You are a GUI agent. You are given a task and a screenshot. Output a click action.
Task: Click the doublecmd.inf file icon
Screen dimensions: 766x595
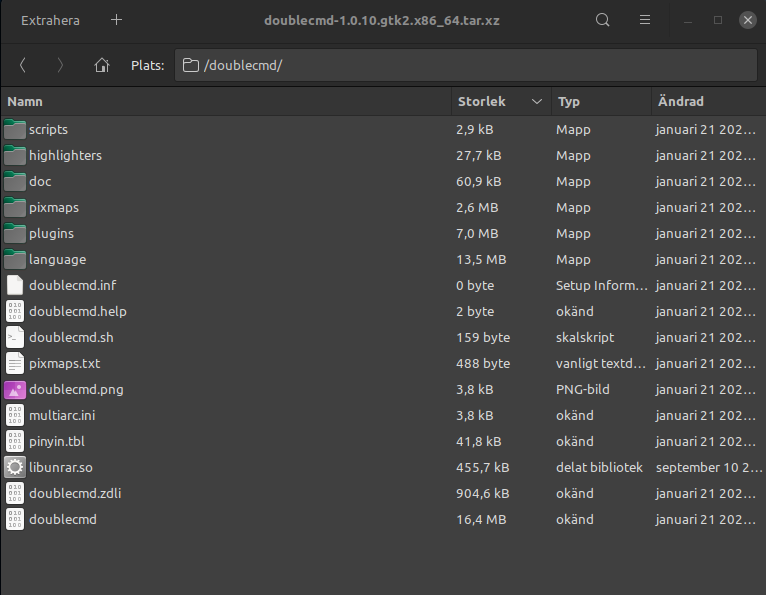15,285
